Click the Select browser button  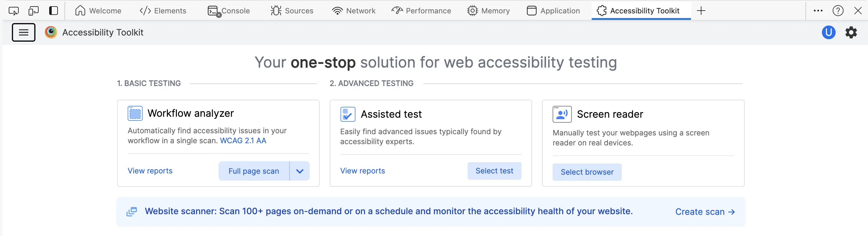pos(587,172)
